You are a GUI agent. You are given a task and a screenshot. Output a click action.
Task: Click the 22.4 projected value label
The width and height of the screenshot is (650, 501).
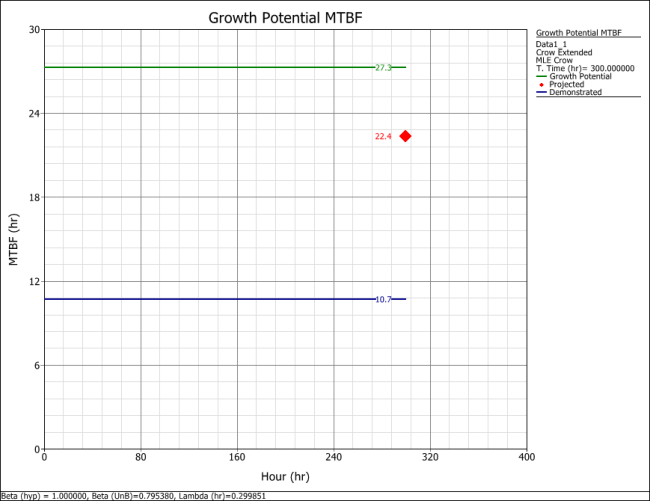[x=383, y=137]
